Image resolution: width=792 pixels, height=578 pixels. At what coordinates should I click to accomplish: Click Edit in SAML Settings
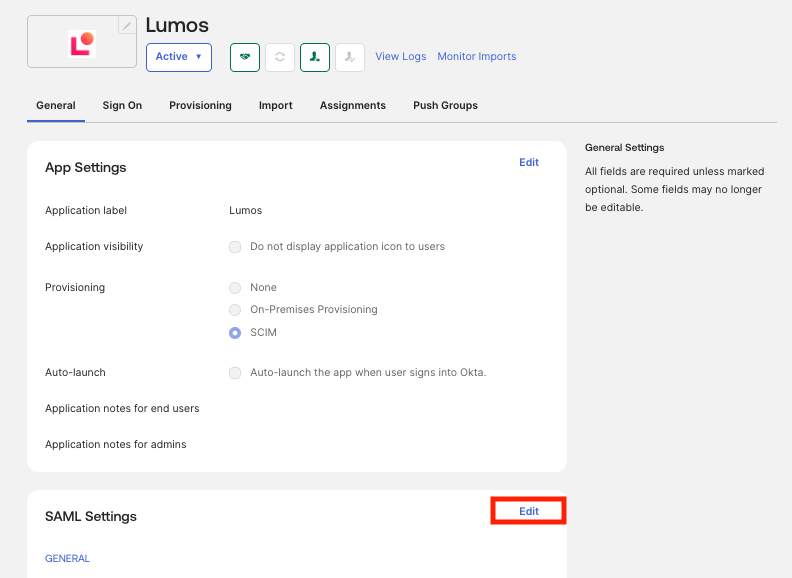coord(529,511)
